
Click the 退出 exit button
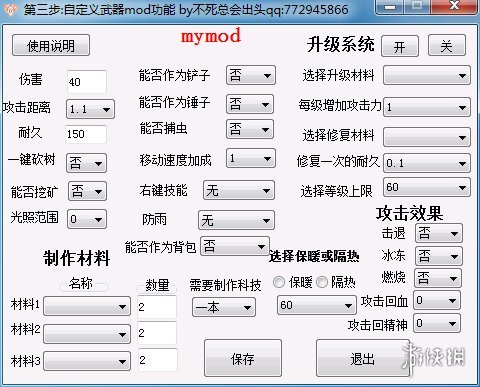coord(363,358)
